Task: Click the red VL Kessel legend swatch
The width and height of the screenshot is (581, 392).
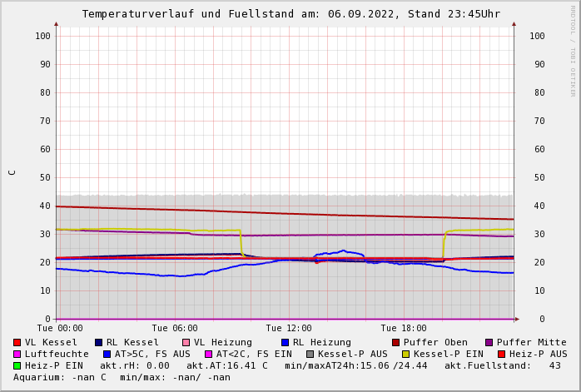Action: pyautogui.click(x=17, y=342)
